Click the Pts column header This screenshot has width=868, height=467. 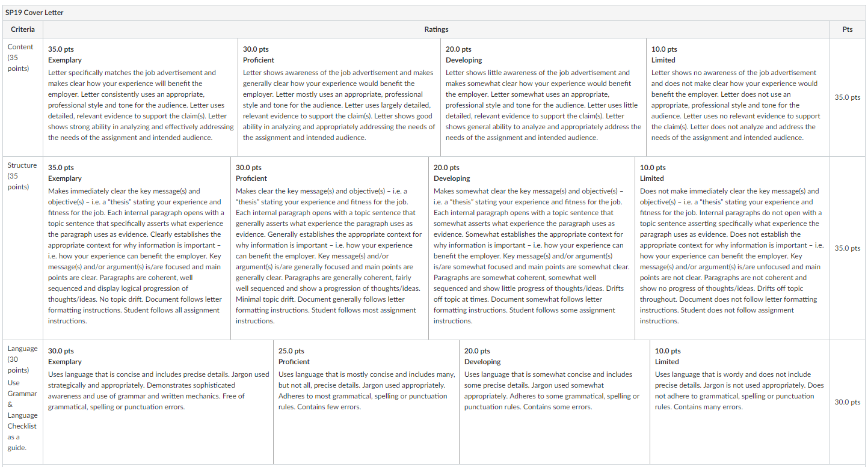[848, 29]
